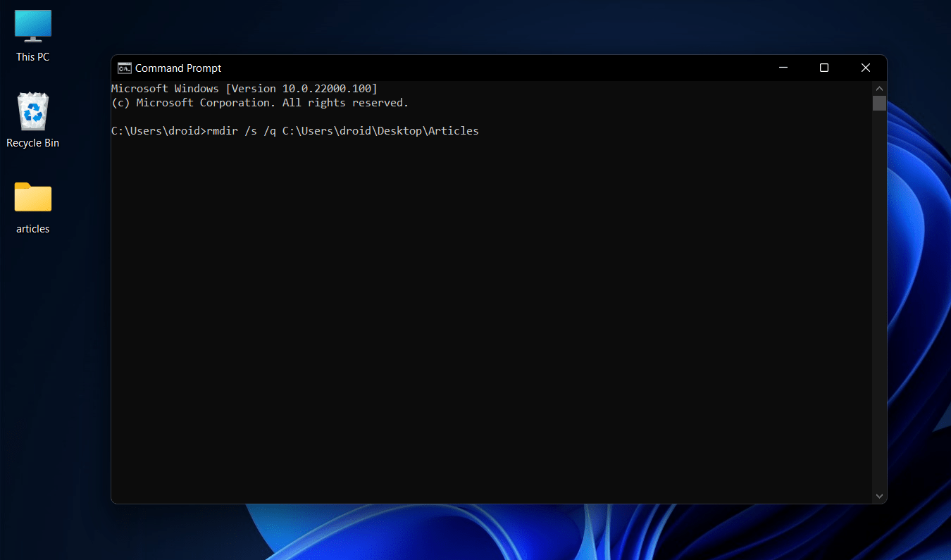The height and width of the screenshot is (560, 951).
Task: Click the scrollbar up arrow
Action: click(x=879, y=88)
